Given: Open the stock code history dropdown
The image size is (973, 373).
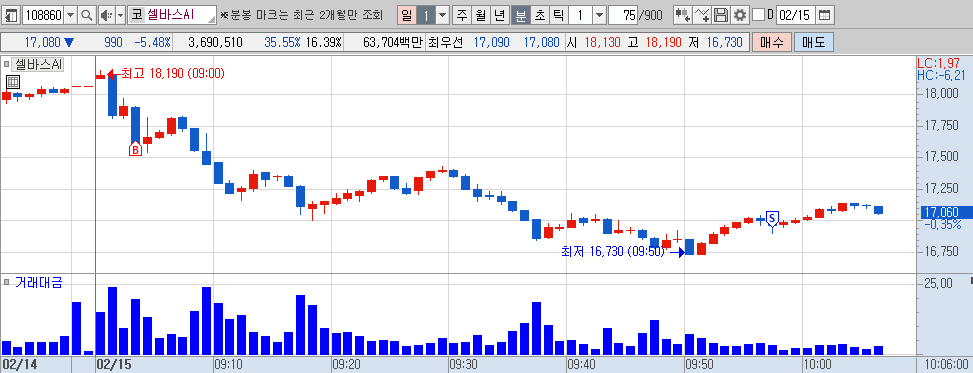Looking at the screenshot, I should [x=71, y=15].
